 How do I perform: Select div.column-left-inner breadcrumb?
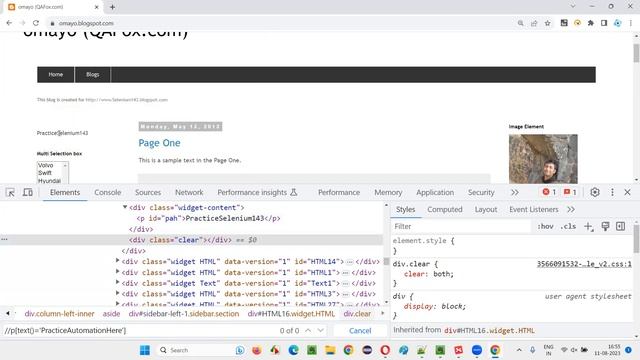tap(59, 314)
